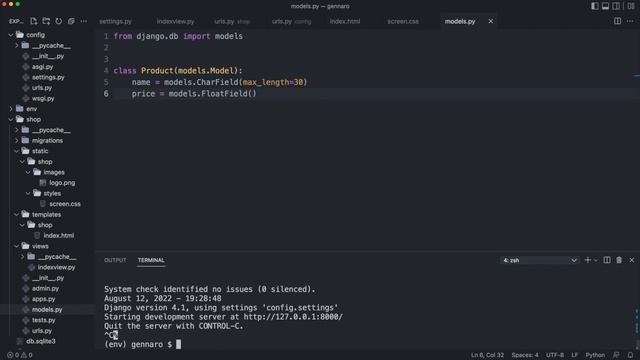Toggle bottom panel visibility icon
640x360 pixels.
point(605,6)
